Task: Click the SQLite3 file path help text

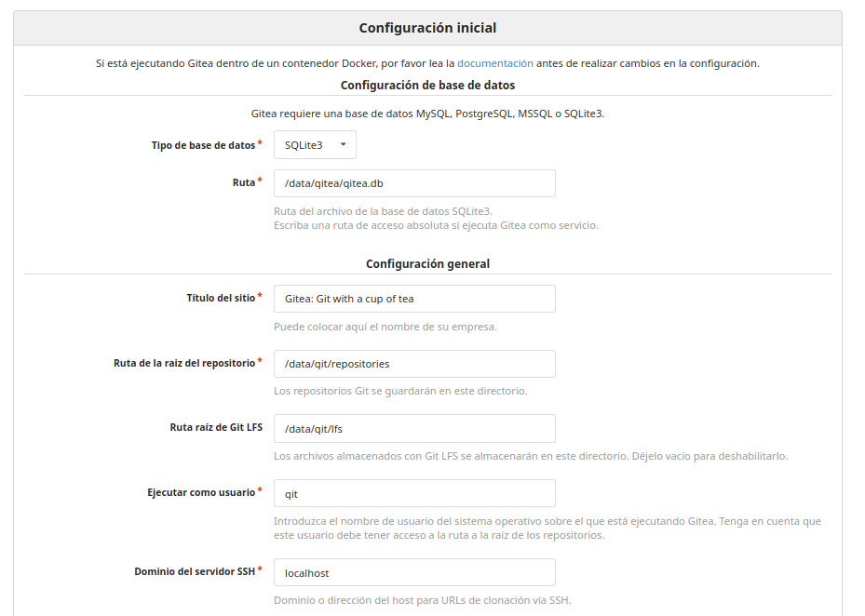Action: click(383, 211)
